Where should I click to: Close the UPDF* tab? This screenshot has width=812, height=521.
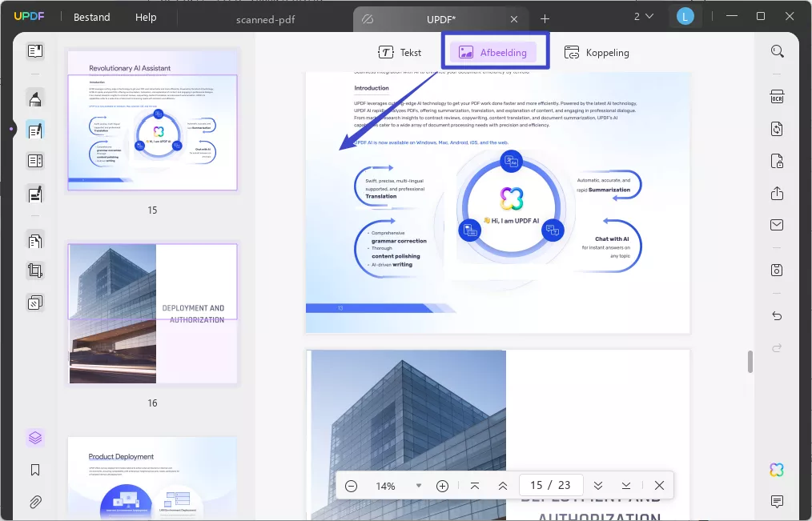(514, 19)
